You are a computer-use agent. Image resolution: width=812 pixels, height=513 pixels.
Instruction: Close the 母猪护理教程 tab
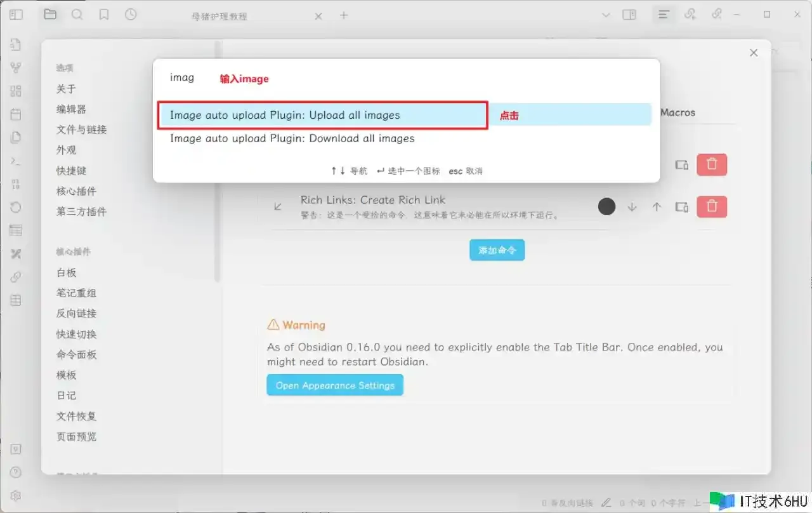318,16
